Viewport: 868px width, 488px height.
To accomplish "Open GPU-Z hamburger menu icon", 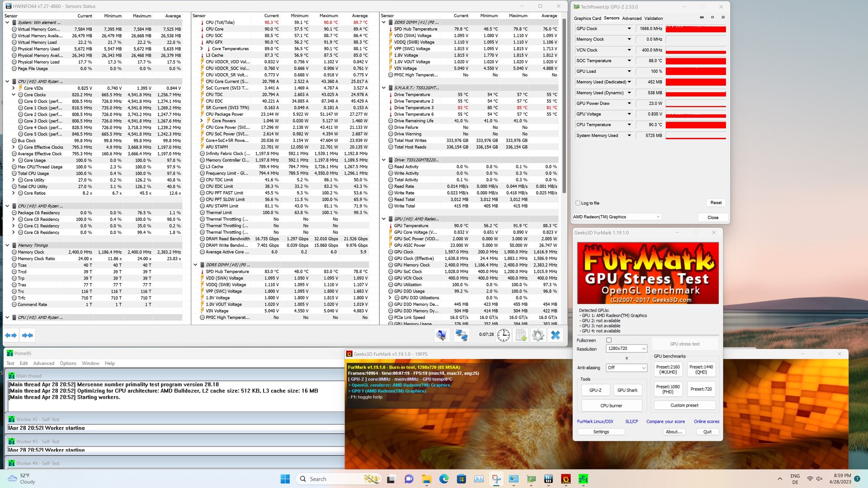I will click(x=723, y=18).
